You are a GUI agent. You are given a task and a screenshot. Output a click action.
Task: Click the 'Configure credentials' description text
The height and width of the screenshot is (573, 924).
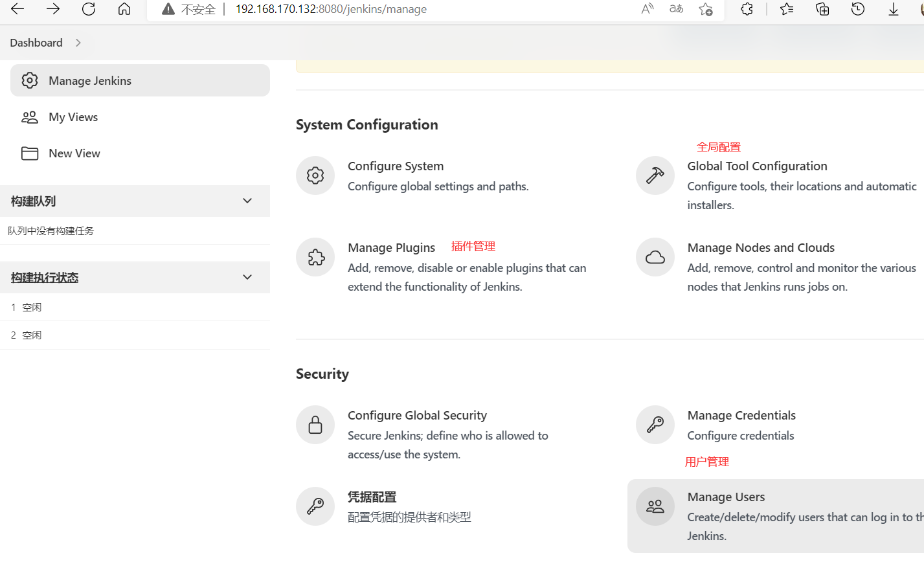point(741,435)
